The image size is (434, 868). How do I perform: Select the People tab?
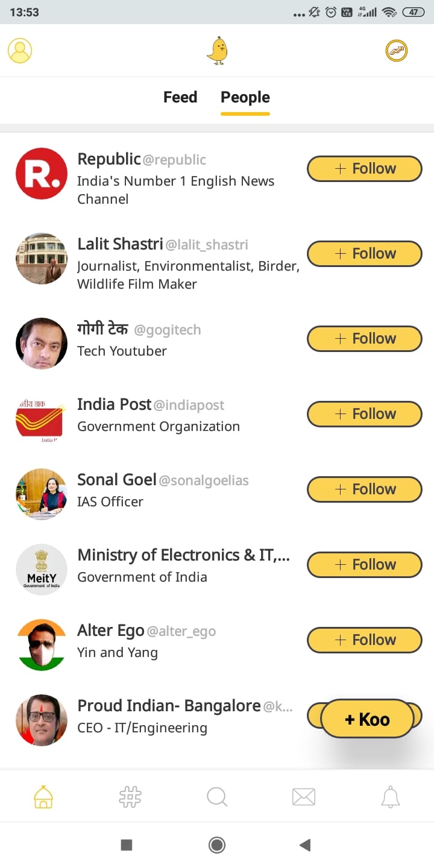point(245,97)
